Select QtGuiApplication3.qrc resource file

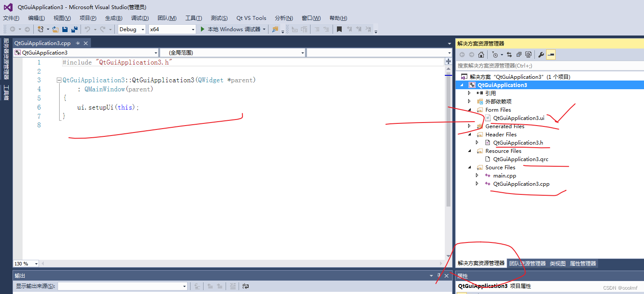[521, 159]
